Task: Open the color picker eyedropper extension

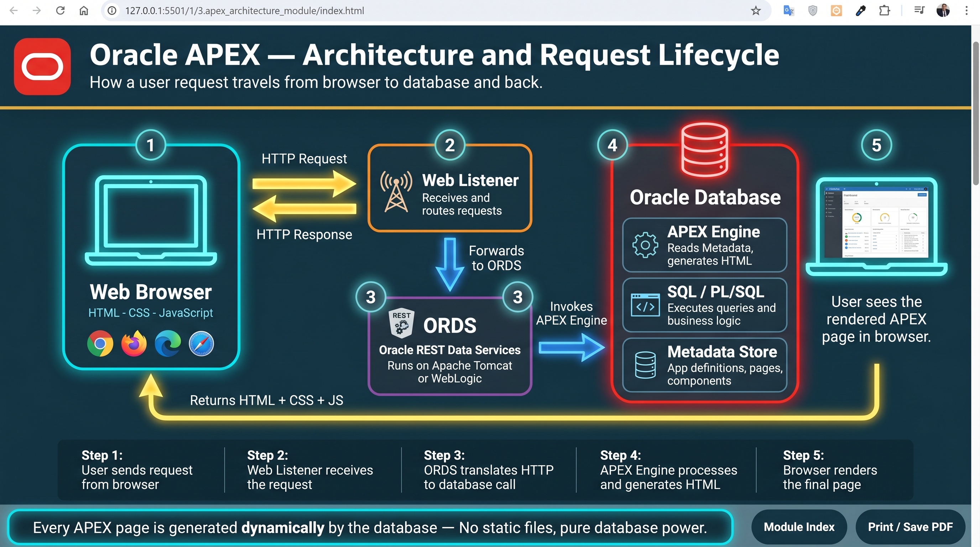Action: [x=861, y=11]
